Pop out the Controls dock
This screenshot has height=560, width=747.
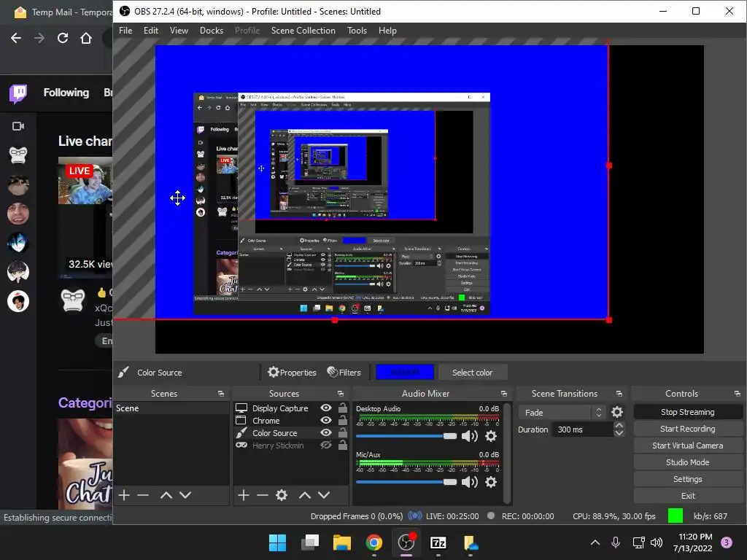click(x=737, y=394)
